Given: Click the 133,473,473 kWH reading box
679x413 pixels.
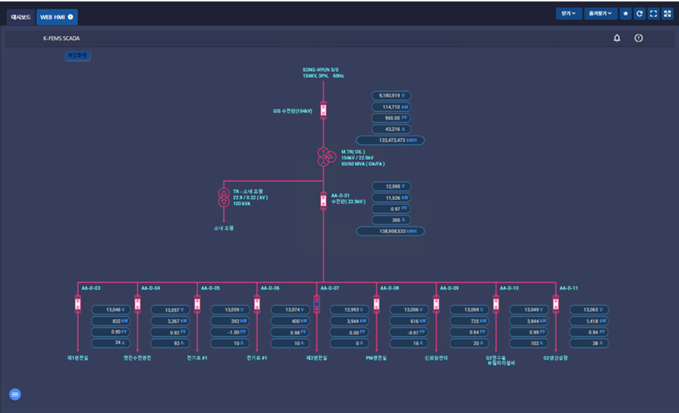Looking at the screenshot, I should tap(390, 140).
